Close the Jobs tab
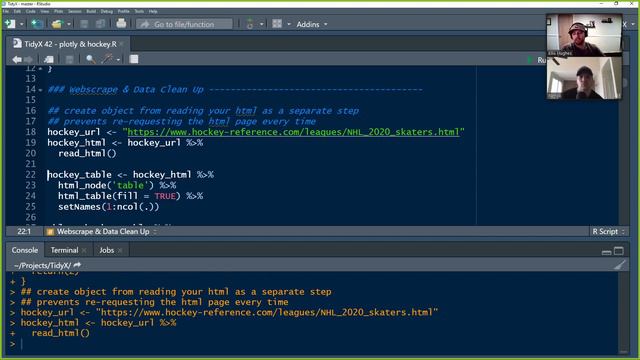640x360 pixels. pos(120,251)
